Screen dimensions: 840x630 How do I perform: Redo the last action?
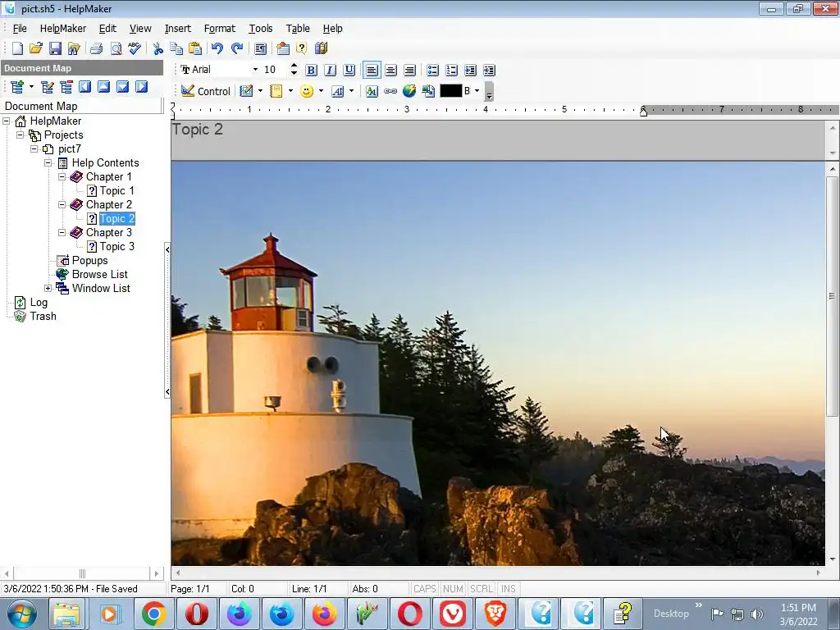click(x=236, y=48)
